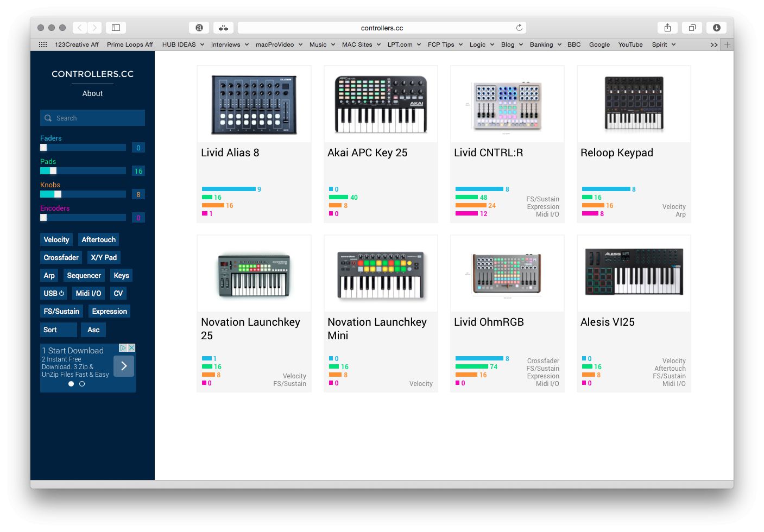The height and width of the screenshot is (532, 764).
Task: Open the Livid CNTRL:R thumbnail
Action: pyautogui.click(x=507, y=104)
